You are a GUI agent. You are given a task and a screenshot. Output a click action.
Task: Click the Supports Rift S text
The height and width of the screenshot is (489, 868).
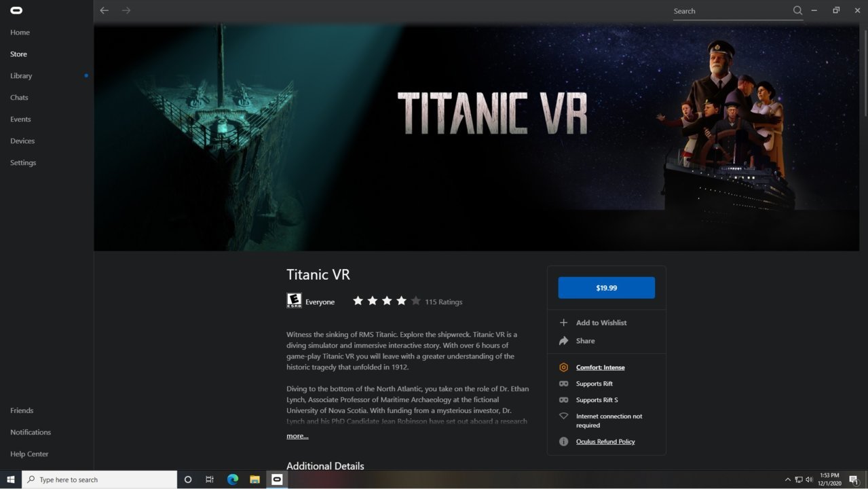click(x=597, y=400)
